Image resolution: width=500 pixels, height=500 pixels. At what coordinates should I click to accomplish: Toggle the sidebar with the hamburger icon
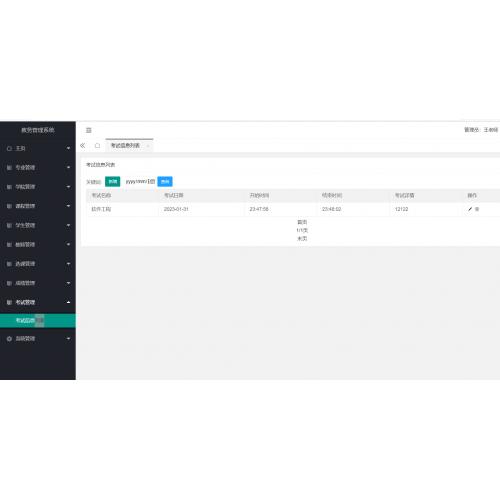pyautogui.click(x=89, y=130)
